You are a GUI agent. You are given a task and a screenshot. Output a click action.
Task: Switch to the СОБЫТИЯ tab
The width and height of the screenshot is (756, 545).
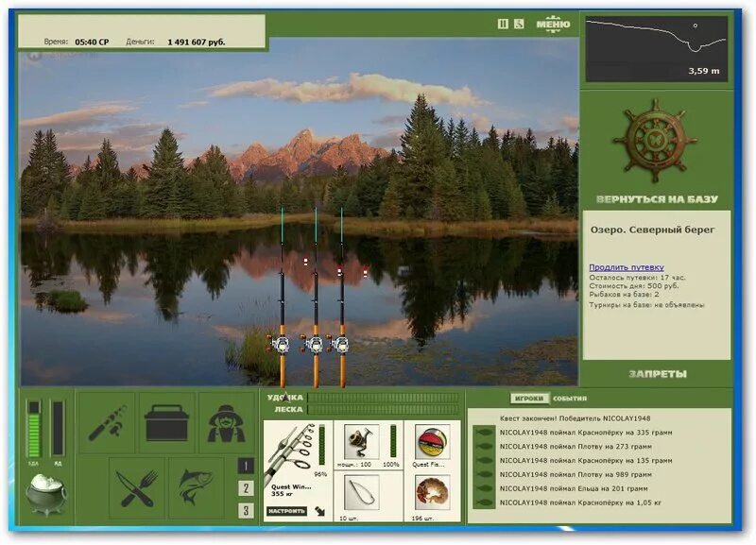570,399
